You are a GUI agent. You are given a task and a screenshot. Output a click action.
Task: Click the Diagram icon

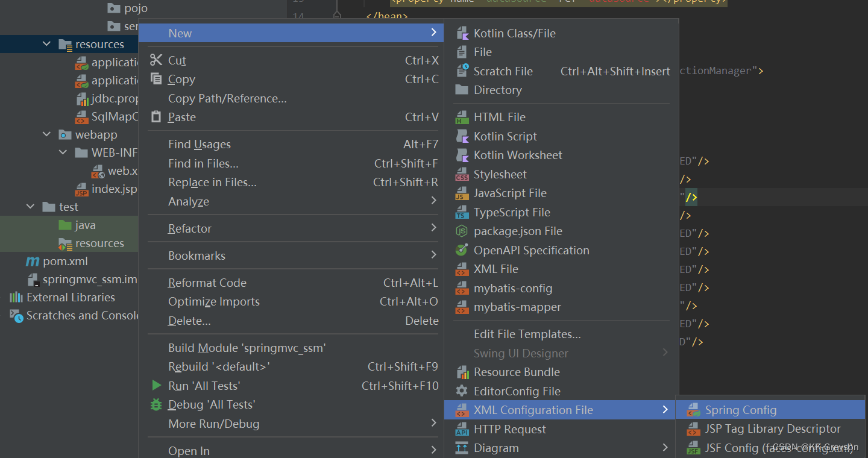point(462,448)
